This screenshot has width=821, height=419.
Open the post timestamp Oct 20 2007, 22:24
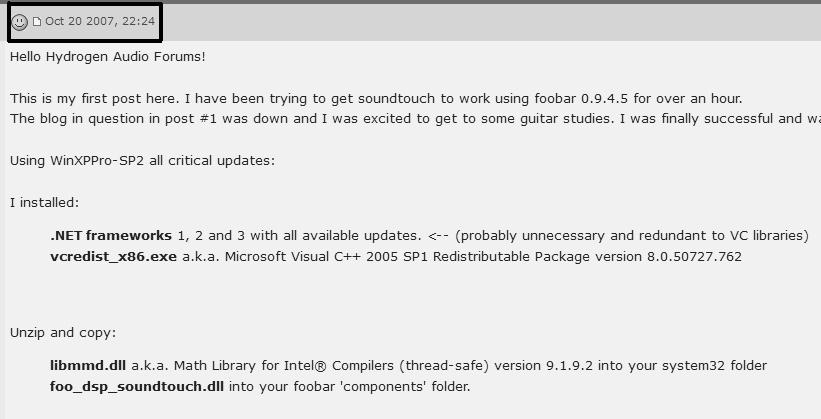(x=99, y=21)
